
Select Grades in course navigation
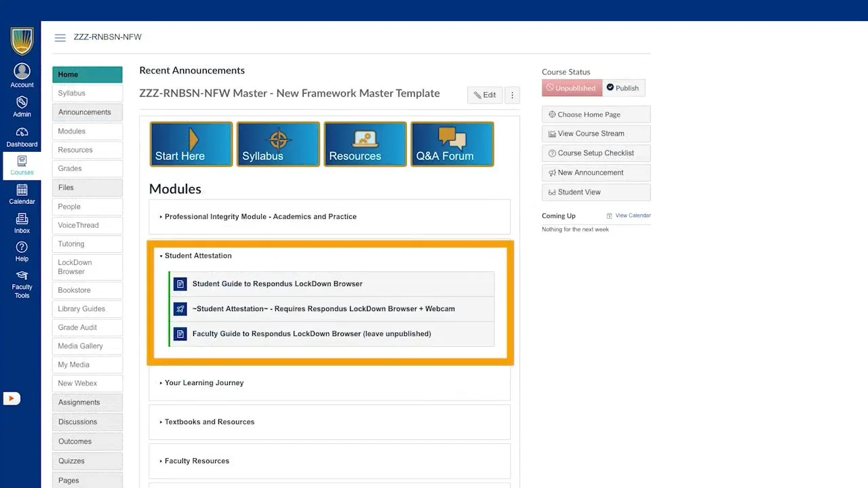[87, 169]
